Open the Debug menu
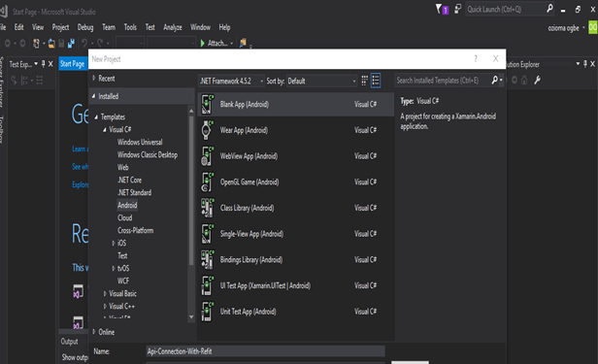 click(x=85, y=27)
